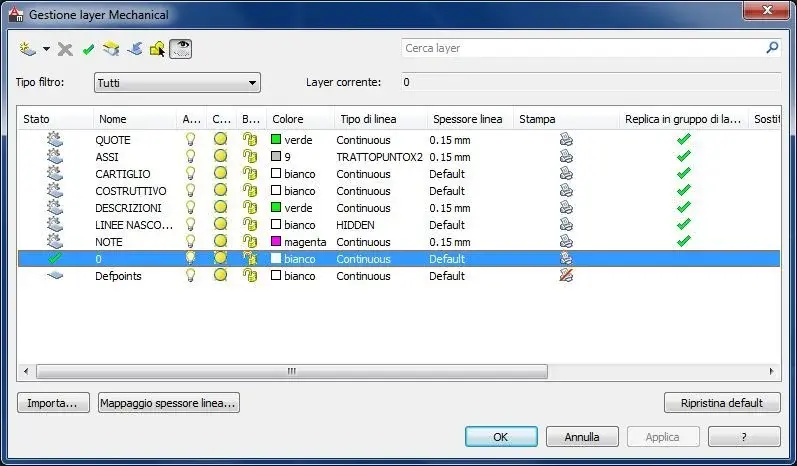This screenshot has width=797, height=466.
Task: Click the 0.15 mm lineweight of QUOTE
Action: point(450,140)
